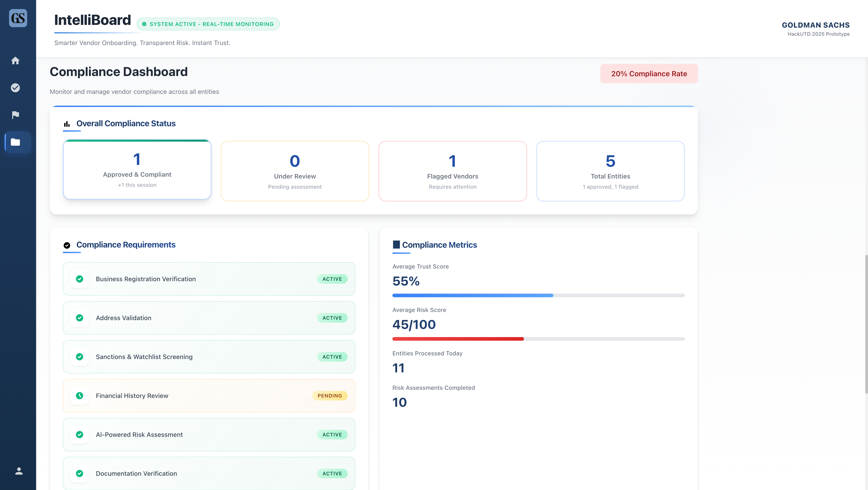Image resolution: width=868 pixels, height=490 pixels.
Task: Click the clock icon for Financial History Review
Action: coord(80,396)
